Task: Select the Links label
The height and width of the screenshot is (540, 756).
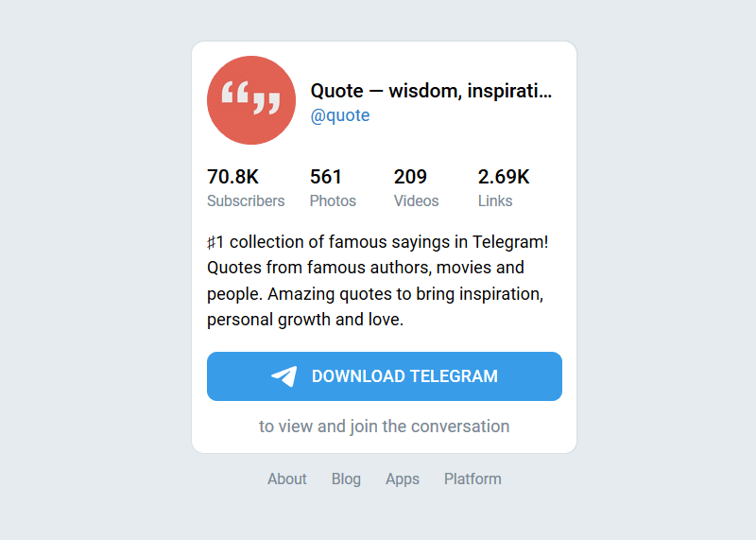Action: (495, 200)
